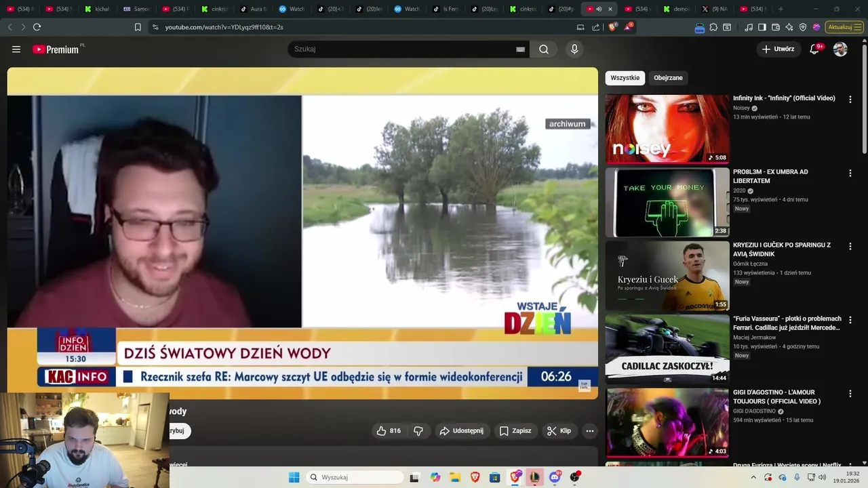Open File Explorer from taskbar
The width and height of the screenshot is (868, 488).
455,477
